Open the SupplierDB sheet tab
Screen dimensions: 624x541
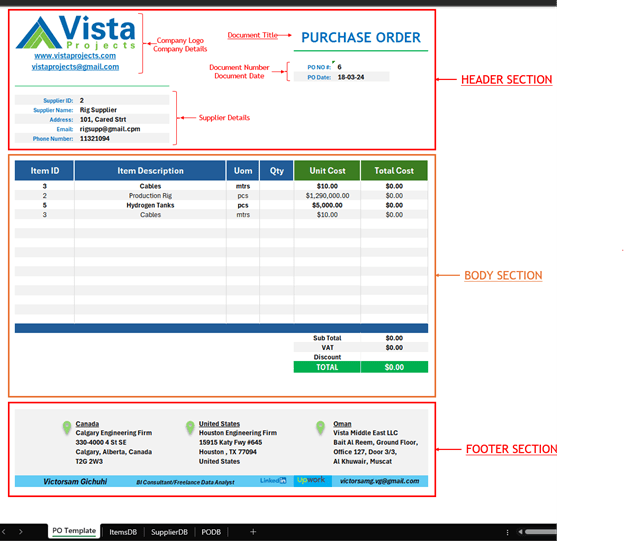tap(168, 532)
